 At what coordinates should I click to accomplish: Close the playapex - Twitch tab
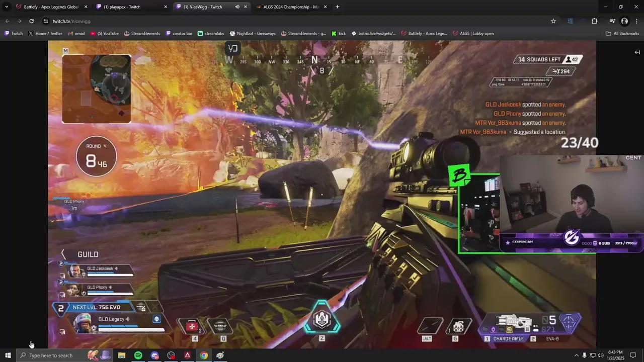166,7
